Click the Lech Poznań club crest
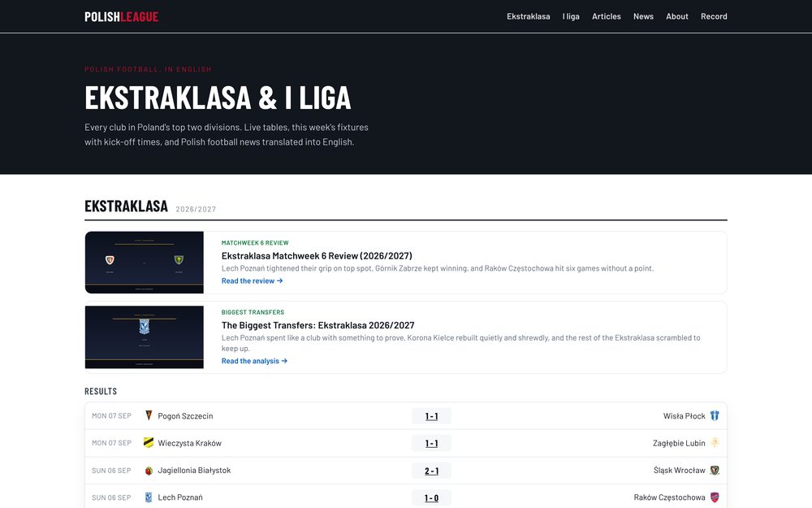The height and width of the screenshot is (508, 812). (x=149, y=497)
